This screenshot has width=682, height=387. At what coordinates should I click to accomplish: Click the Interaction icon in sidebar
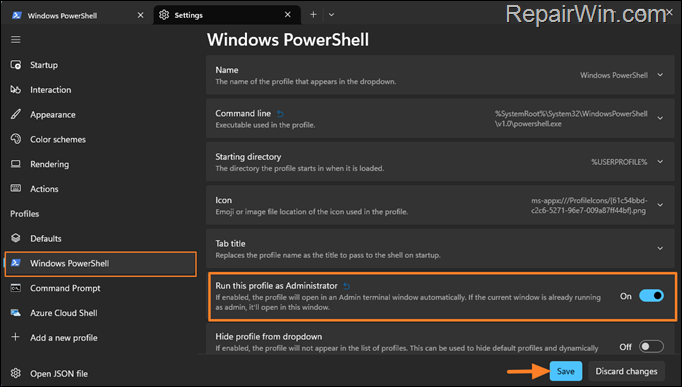tap(16, 90)
